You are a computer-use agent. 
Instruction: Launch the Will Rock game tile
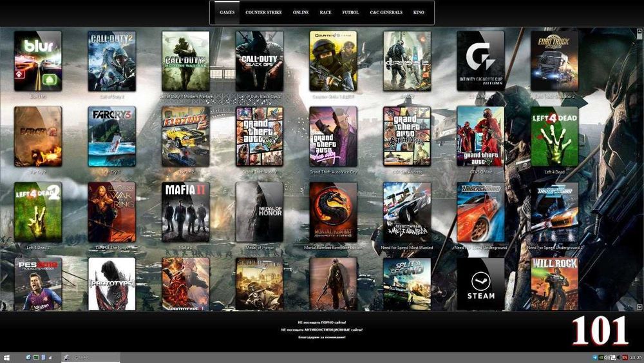pyautogui.click(x=554, y=284)
